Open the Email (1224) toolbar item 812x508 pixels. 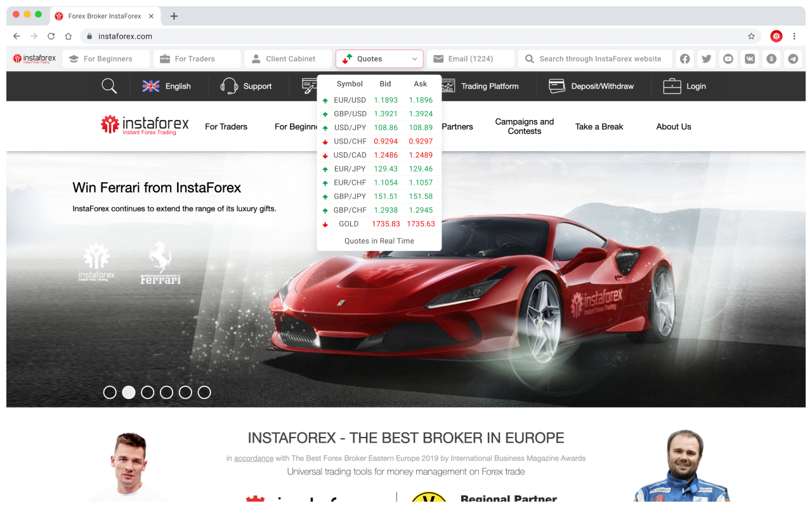coord(471,58)
